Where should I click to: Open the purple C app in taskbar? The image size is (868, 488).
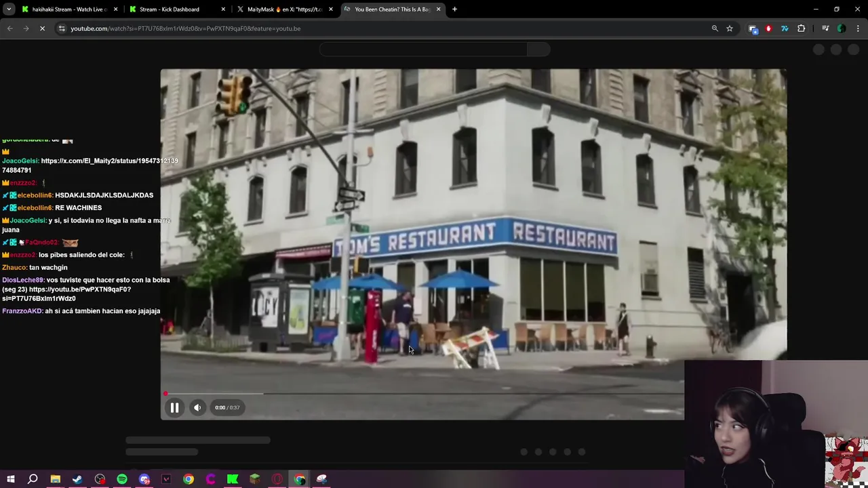(211, 479)
